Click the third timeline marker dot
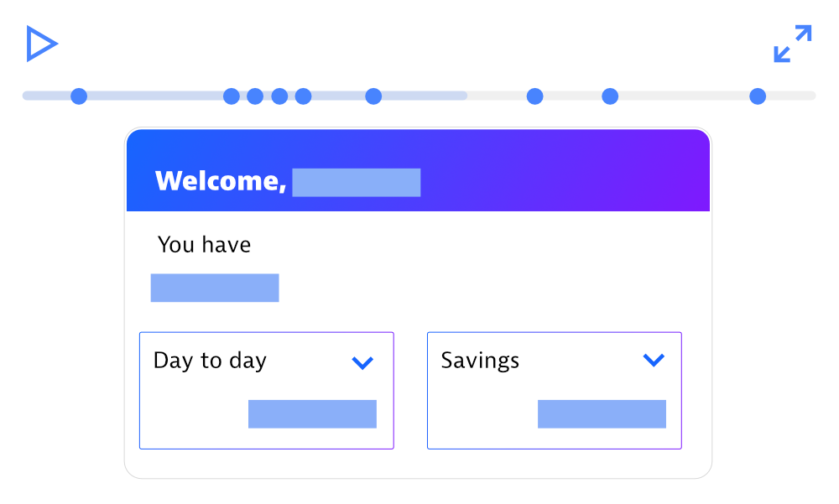This screenshot has height=504, width=839. click(x=255, y=96)
